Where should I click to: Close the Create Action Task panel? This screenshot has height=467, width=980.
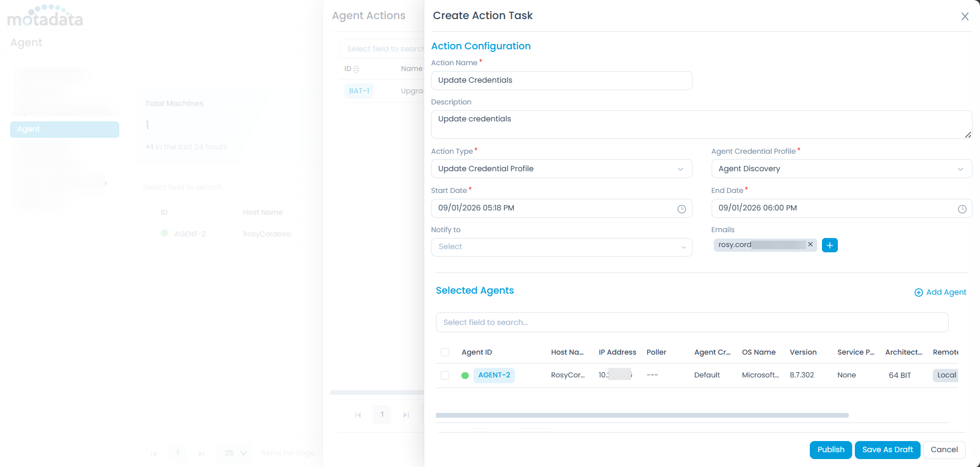(x=965, y=16)
